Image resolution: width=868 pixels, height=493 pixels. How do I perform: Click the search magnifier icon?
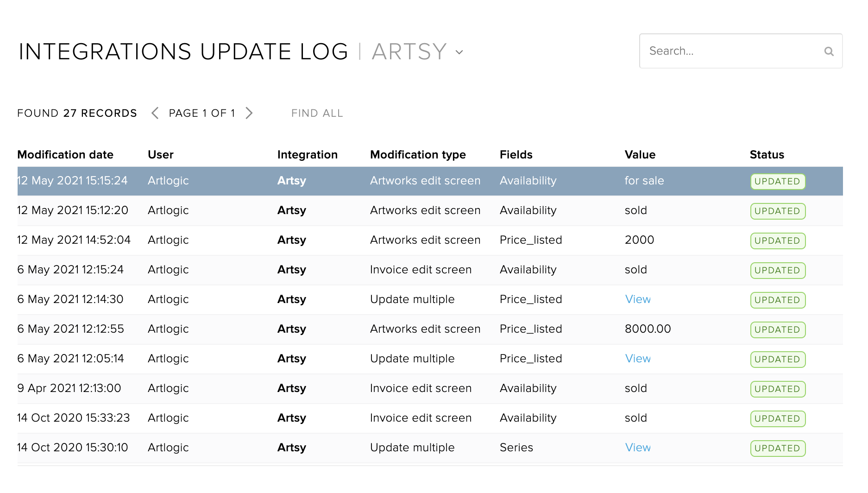[x=829, y=51]
